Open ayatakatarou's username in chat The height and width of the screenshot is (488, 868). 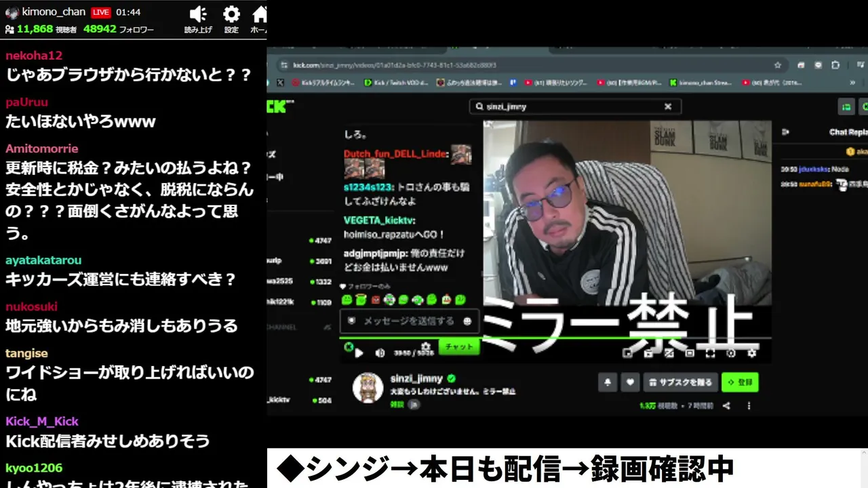pos(43,260)
